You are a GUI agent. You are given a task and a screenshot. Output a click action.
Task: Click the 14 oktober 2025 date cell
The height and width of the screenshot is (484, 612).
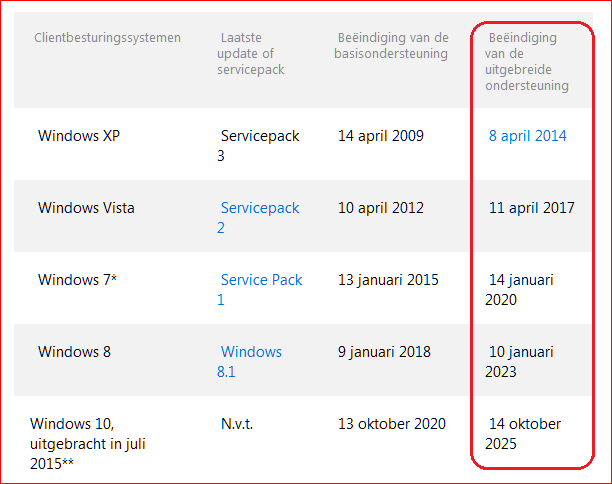(x=523, y=433)
